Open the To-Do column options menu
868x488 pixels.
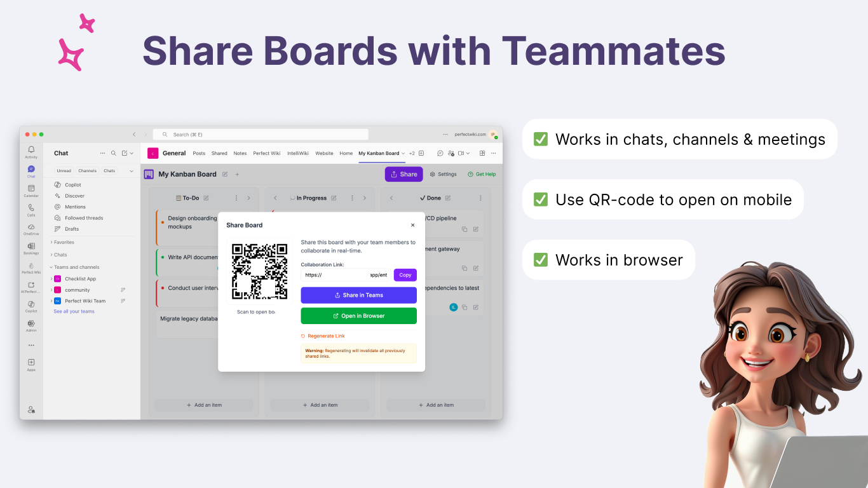pyautogui.click(x=237, y=198)
